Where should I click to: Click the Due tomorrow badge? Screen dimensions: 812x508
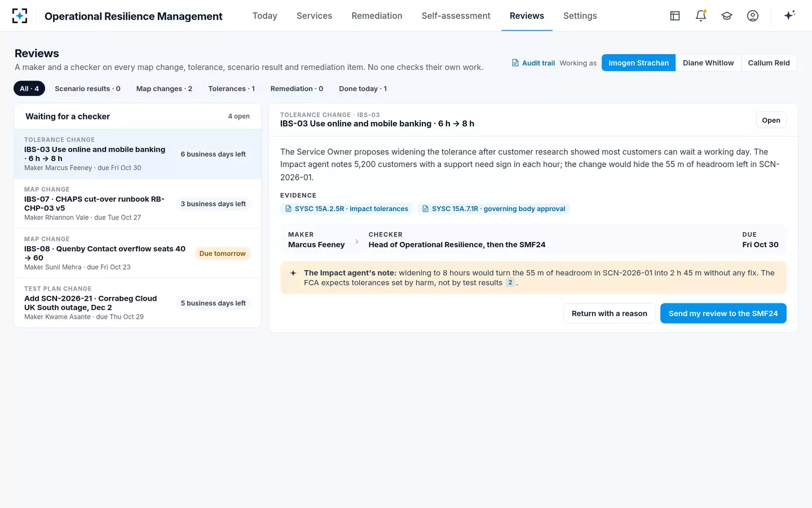[222, 253]
